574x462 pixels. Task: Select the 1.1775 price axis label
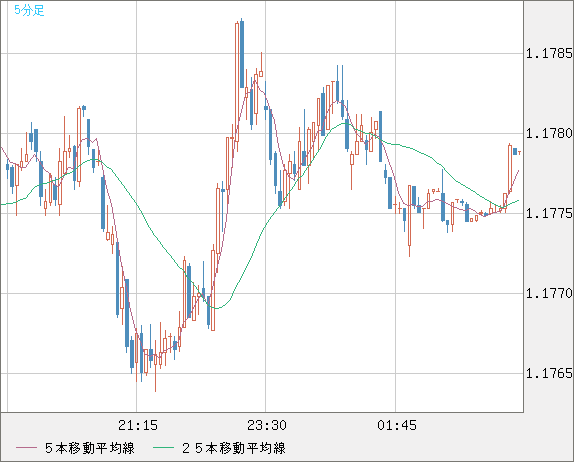tap(549, 213)
